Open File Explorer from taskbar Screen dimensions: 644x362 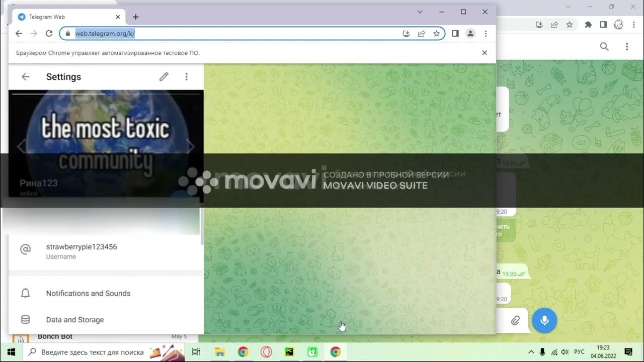coord(219,352)
